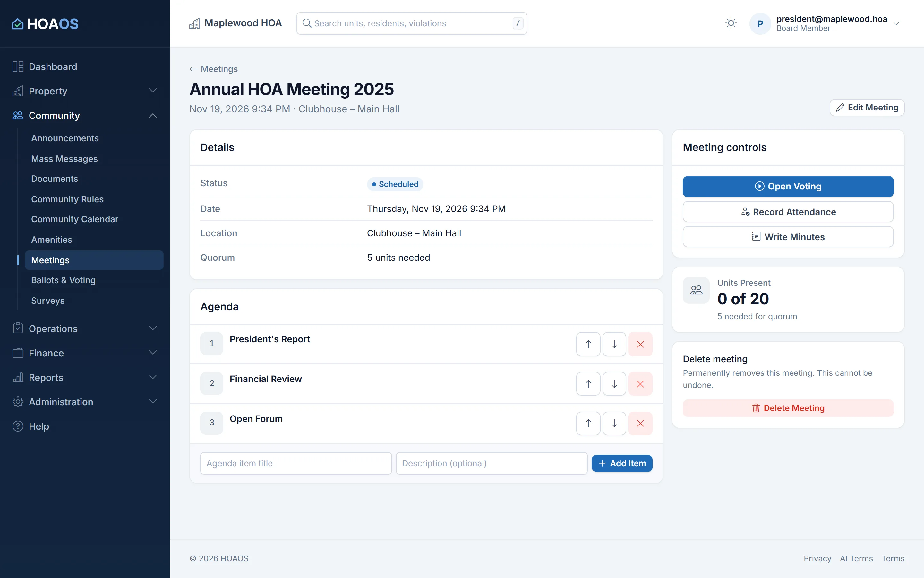This screenshot has height=578, width=924.
Task: Open Surveys page
Action: pos(94,301)
